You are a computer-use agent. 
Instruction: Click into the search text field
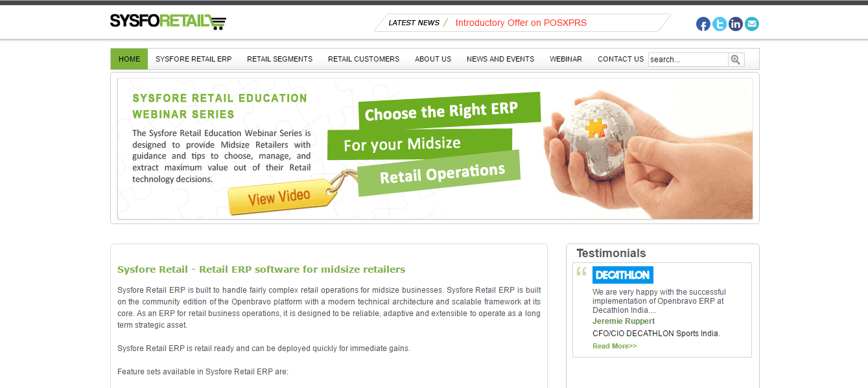688,60
